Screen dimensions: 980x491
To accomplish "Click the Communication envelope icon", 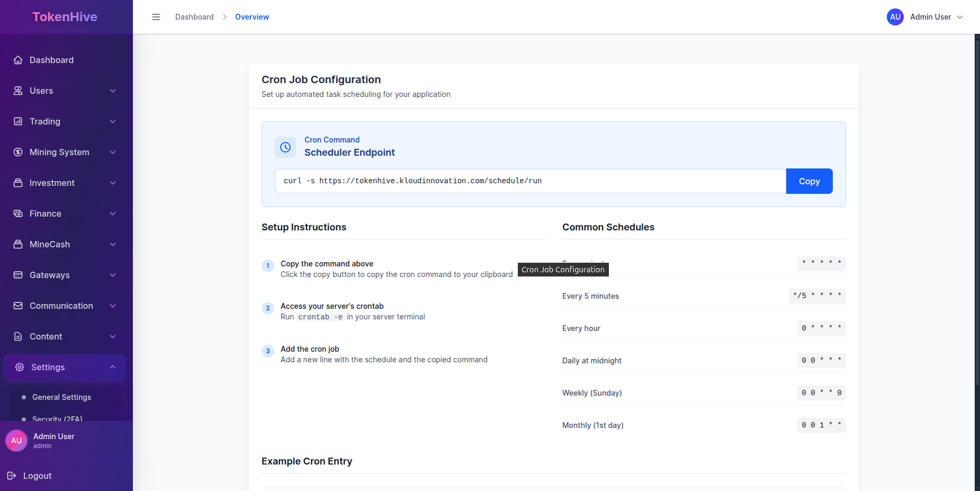I will click(x=18, y=306).
